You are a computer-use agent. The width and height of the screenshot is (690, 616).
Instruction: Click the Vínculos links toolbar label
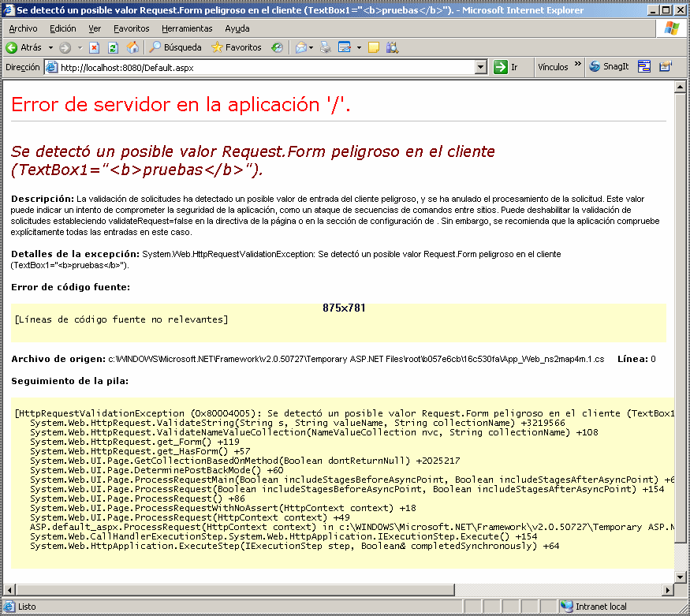(553, 67)
